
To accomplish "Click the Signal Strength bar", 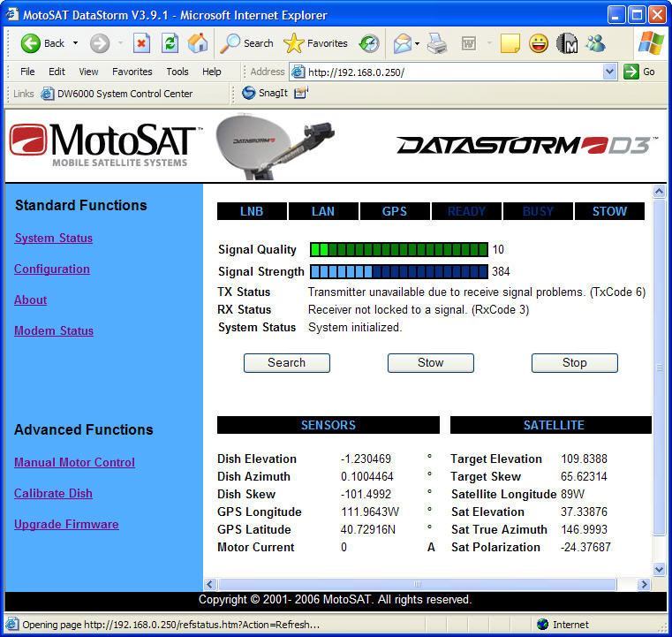I will point(399,271).
